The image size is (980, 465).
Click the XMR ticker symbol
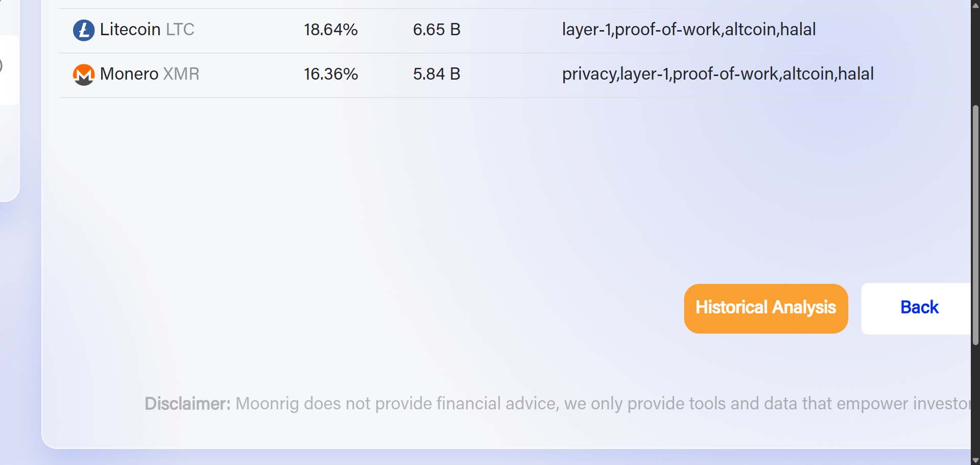click(x=181, y=74)
